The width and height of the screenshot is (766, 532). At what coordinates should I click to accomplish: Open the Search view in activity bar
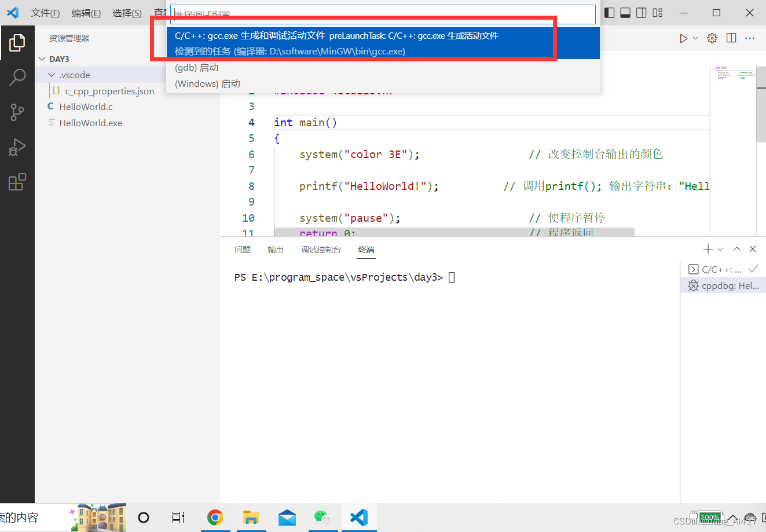(17, 77)
